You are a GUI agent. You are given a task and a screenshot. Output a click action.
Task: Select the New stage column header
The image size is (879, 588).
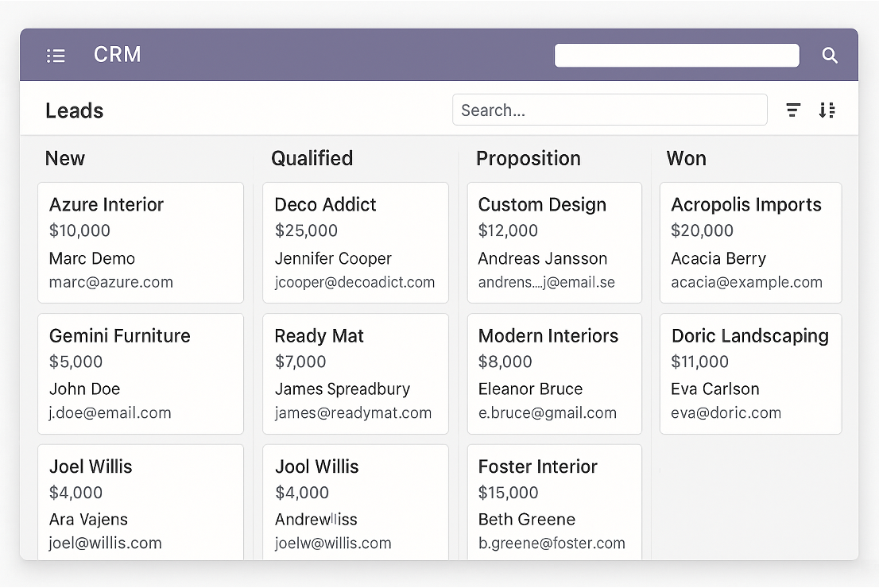(x=65, y=158)
